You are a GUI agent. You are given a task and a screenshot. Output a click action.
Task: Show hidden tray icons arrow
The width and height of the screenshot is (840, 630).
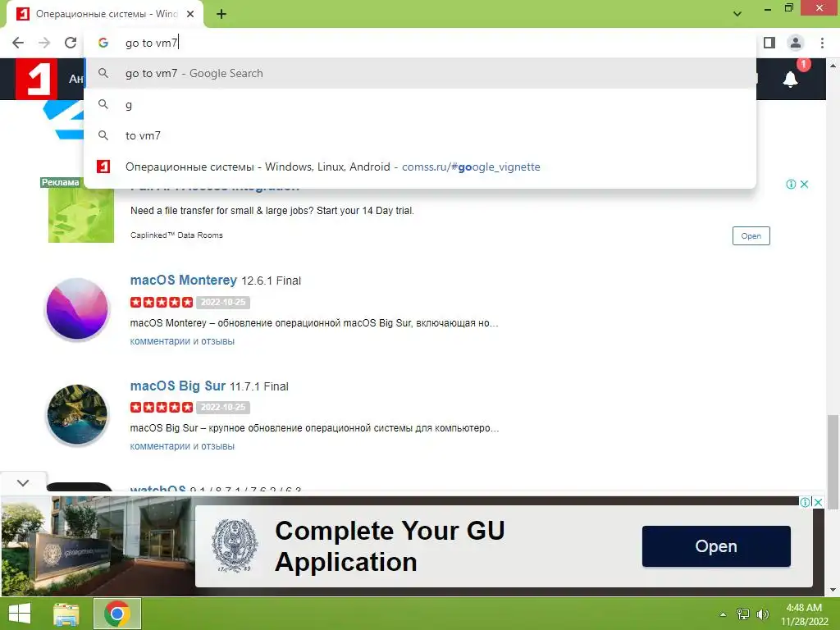tap(724, 614)
